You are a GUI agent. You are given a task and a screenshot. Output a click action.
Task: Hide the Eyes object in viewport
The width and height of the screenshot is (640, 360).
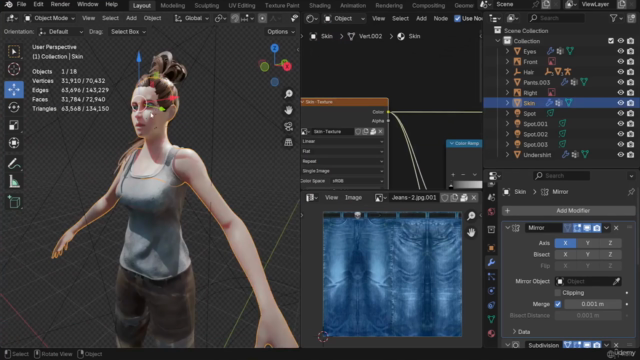pyautogui.click(x=620, y=51)
